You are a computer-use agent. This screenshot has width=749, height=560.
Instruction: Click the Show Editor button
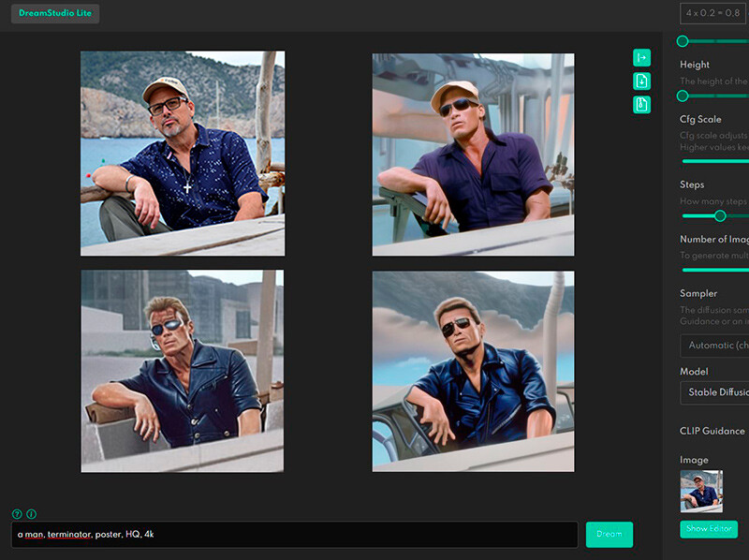click(x=708, y=529)
